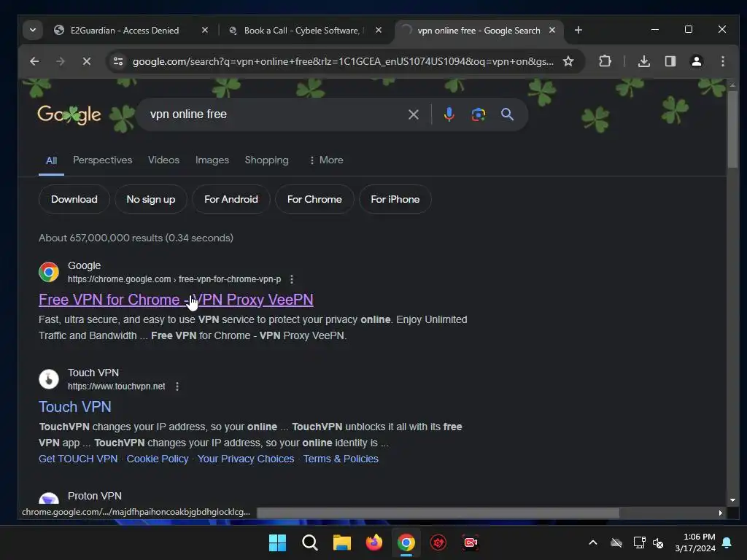Open the tab search dropdown arrow
747x560 pixels.
coord(32,31)
